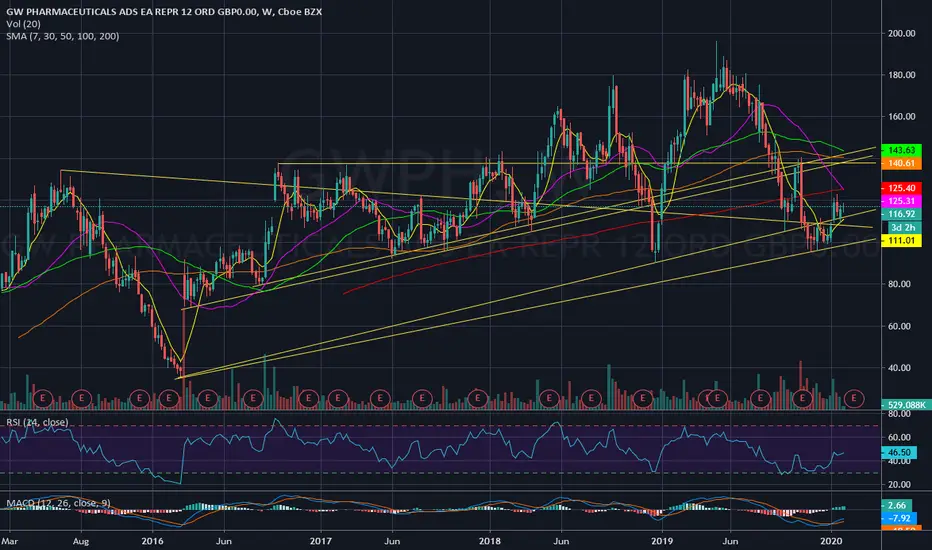Viewport: 932px width, 550px height.
Task: Click the 46.50 RSI value label
Action: coord(899,452)
